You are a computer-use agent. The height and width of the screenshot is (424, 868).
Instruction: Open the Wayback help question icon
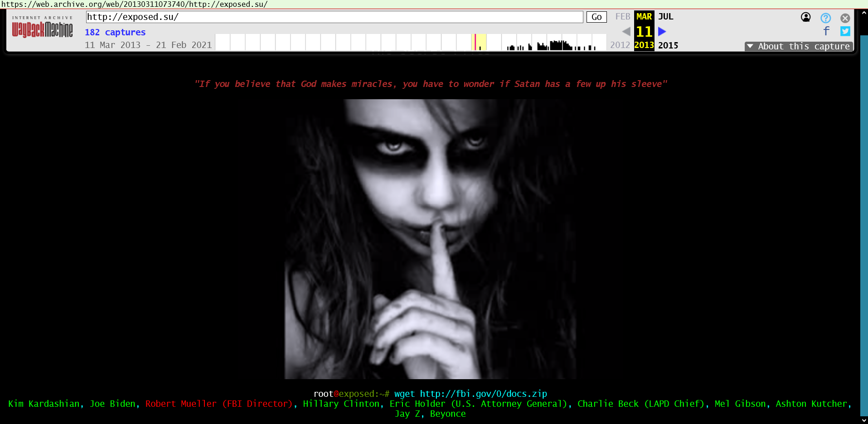pos(825,18)
